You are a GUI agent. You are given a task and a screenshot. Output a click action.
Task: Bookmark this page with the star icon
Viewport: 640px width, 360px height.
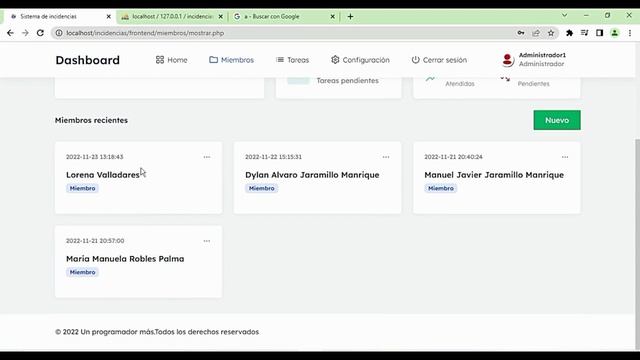point(551,33)
